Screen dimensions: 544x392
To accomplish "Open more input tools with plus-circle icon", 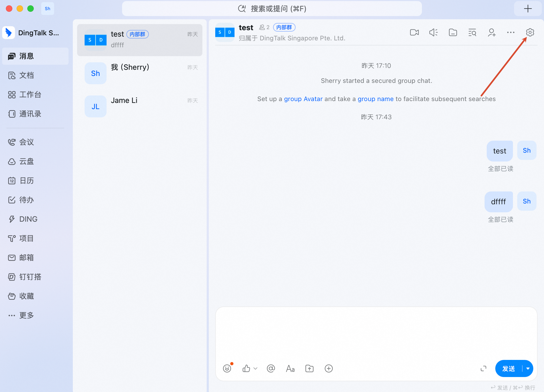I will tap(329, 368).
